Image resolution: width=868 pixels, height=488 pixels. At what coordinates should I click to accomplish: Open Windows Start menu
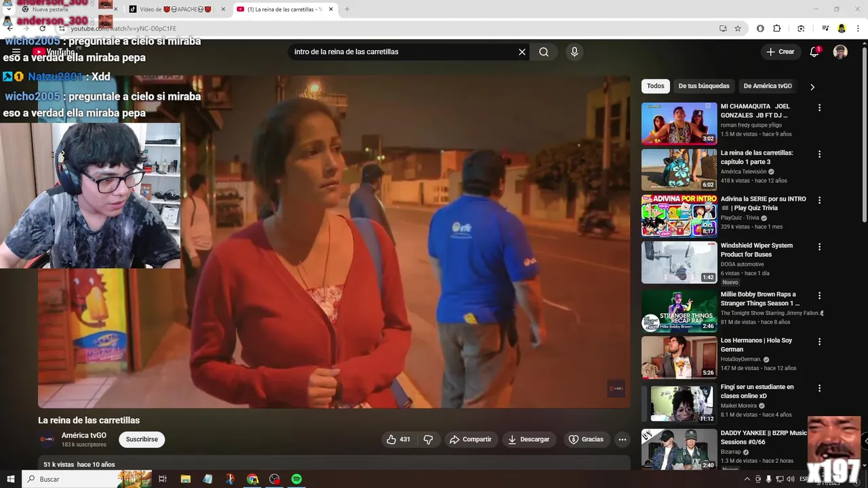pyautogui.click(x=10, y=479)
